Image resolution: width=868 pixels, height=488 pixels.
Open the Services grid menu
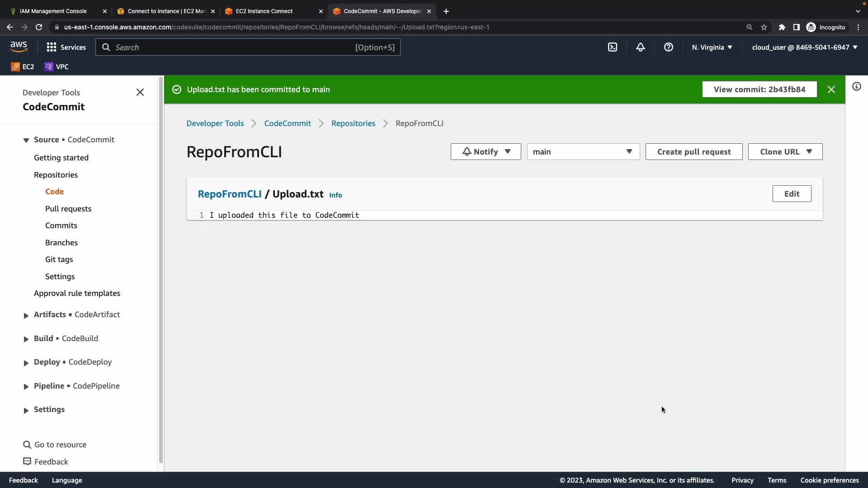pyautogui.click(x=66, y=47)
